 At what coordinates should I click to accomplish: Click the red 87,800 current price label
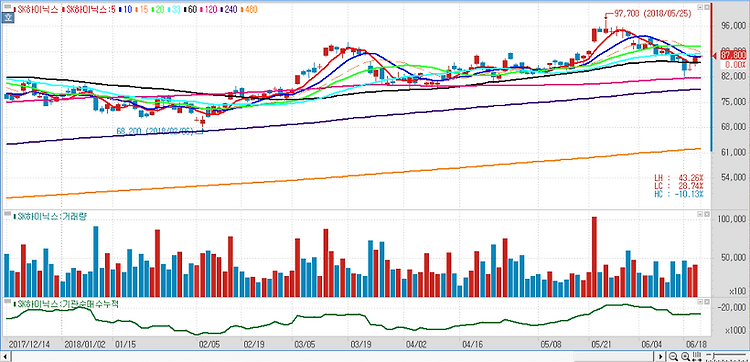click(x=732, y=55)
